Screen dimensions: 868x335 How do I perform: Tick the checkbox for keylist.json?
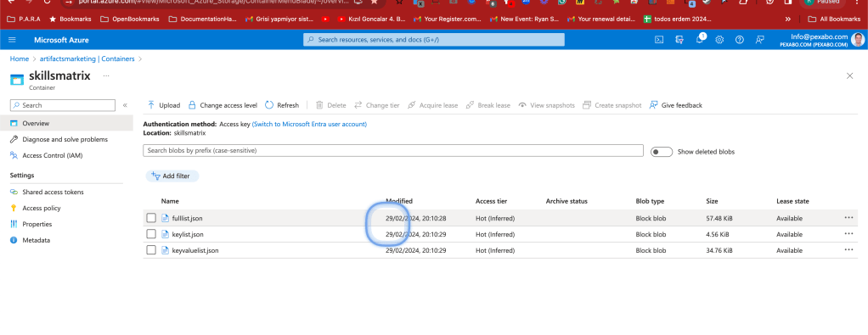click(151, 234)
